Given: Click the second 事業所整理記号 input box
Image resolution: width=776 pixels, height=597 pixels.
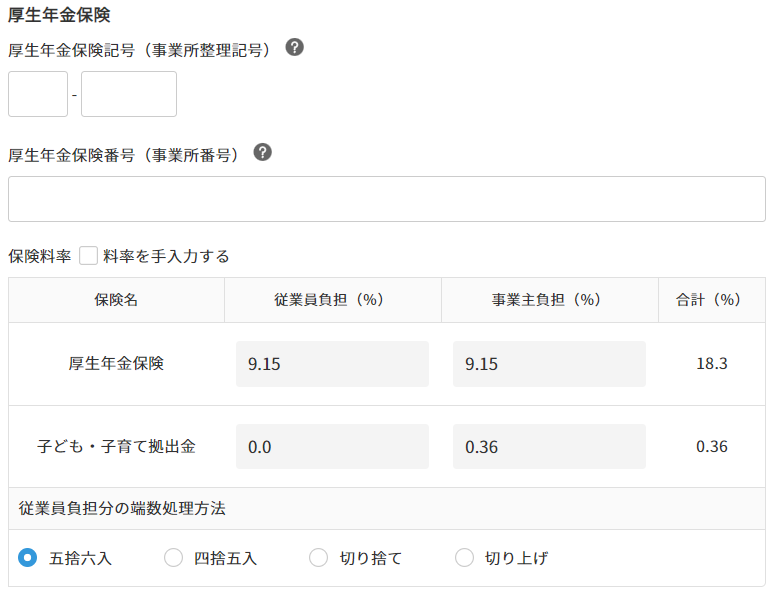Looking at the screenshot, I should point(129,94).
